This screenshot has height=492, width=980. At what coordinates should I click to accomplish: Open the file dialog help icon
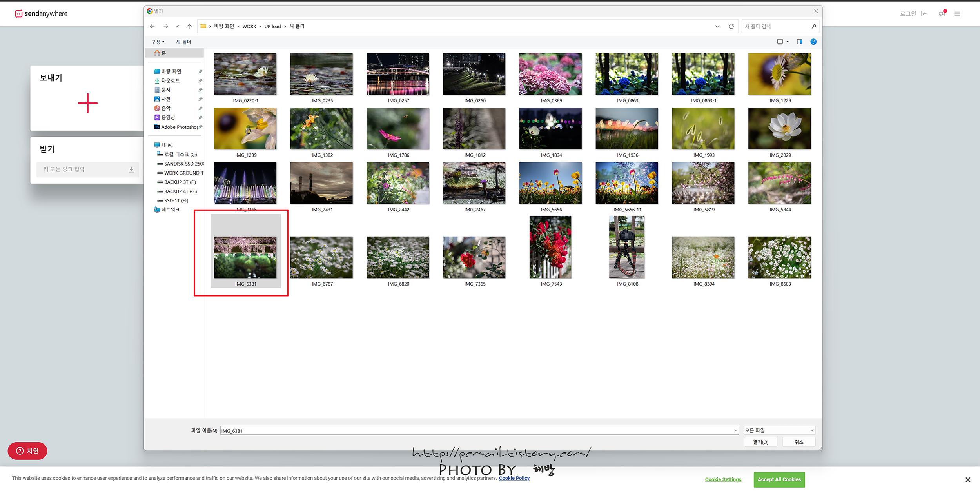point(813,42)
